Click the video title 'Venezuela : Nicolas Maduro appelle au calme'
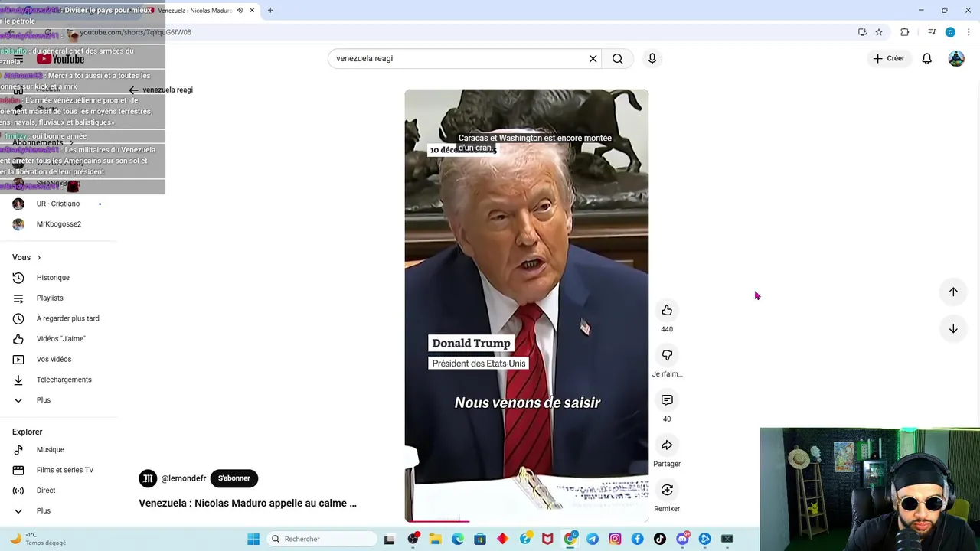Viewport: 980px width, 551px height. tap(247, 503)
